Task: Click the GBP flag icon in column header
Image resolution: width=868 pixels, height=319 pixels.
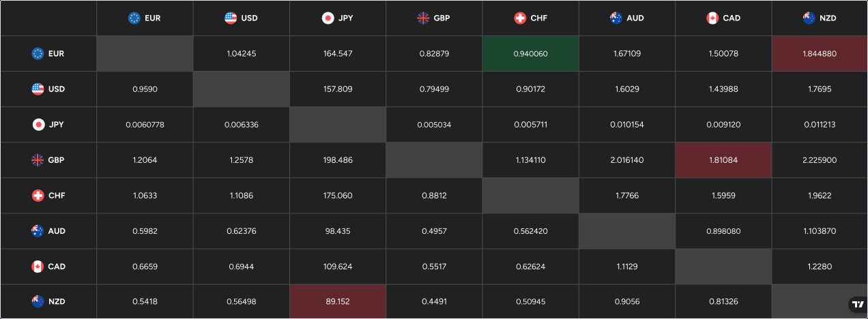Action: (x=423, y=18)
